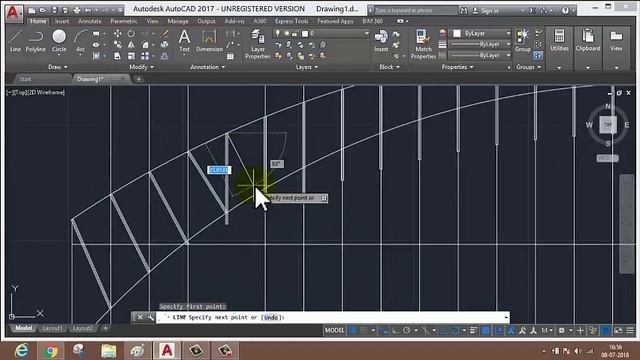Switch to the Annotate ribbon tab
640x360 pixels.
coord(90,21)
